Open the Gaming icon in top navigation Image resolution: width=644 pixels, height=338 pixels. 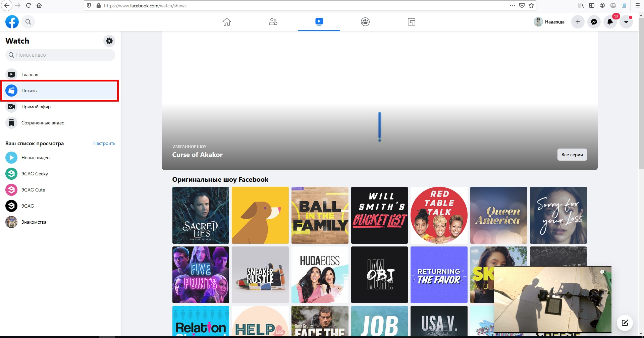point(412,22)
